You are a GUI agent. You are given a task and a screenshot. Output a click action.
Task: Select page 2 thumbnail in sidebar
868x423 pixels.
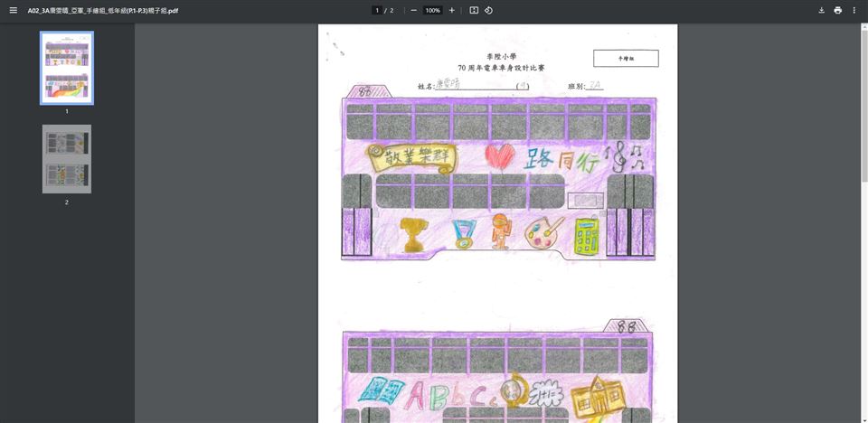[67, 159]
